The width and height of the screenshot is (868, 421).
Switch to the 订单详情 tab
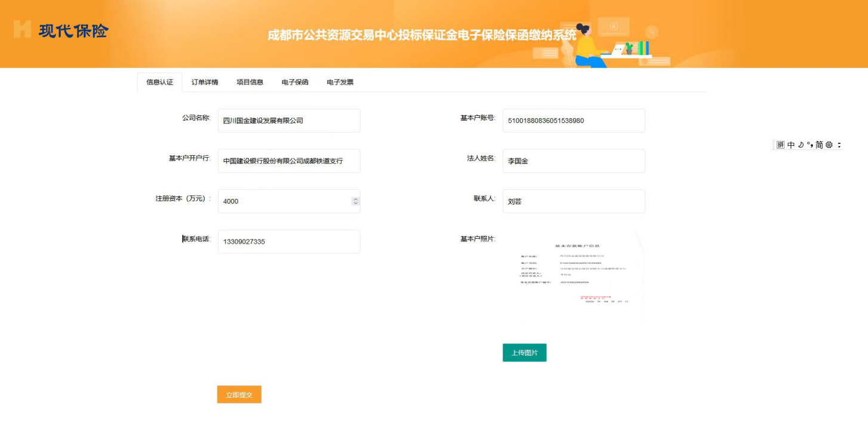[x=205, y=82]
